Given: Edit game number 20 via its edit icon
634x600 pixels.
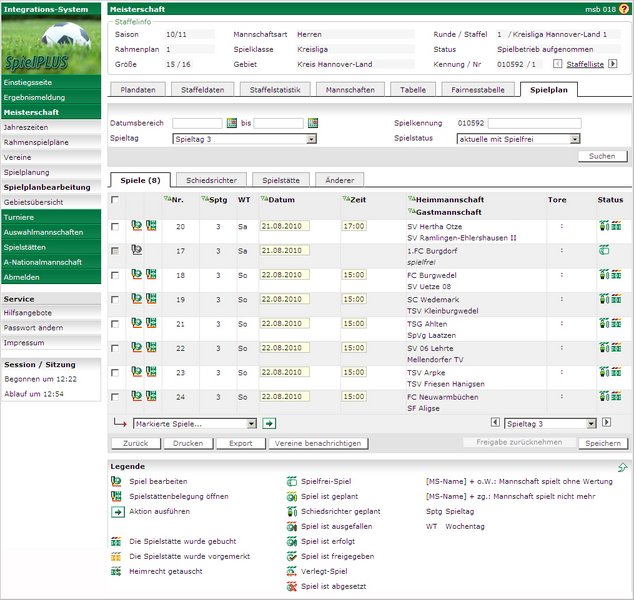Looking at the screenshot, I should pyautogui.click(x=136, y=226).
